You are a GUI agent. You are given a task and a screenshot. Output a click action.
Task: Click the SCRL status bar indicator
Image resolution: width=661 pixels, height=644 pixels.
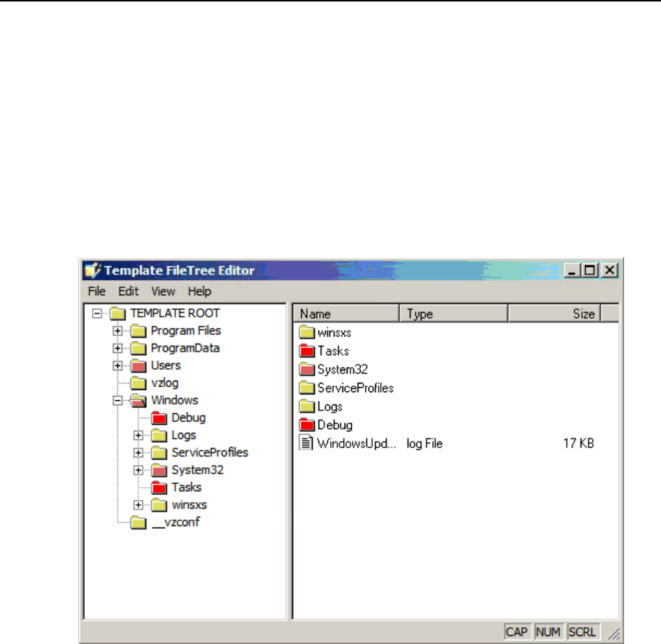click(x=582, y=632)
